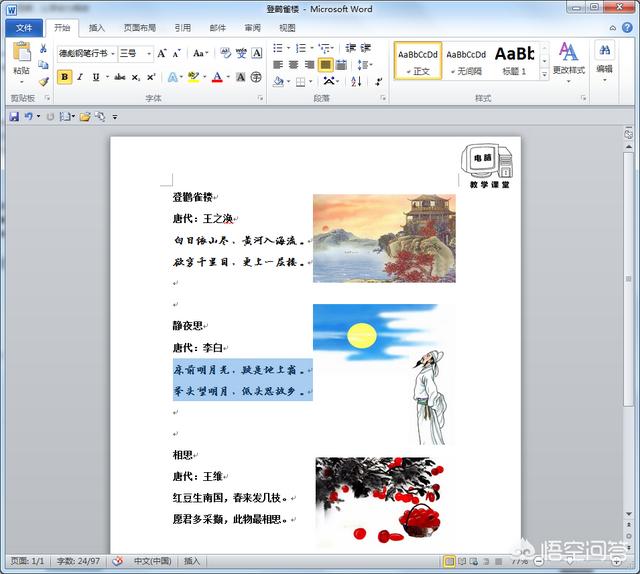This screenshot has height=574, width=640.
Task: Toggle Justify alignment
Action: (325, 65)
